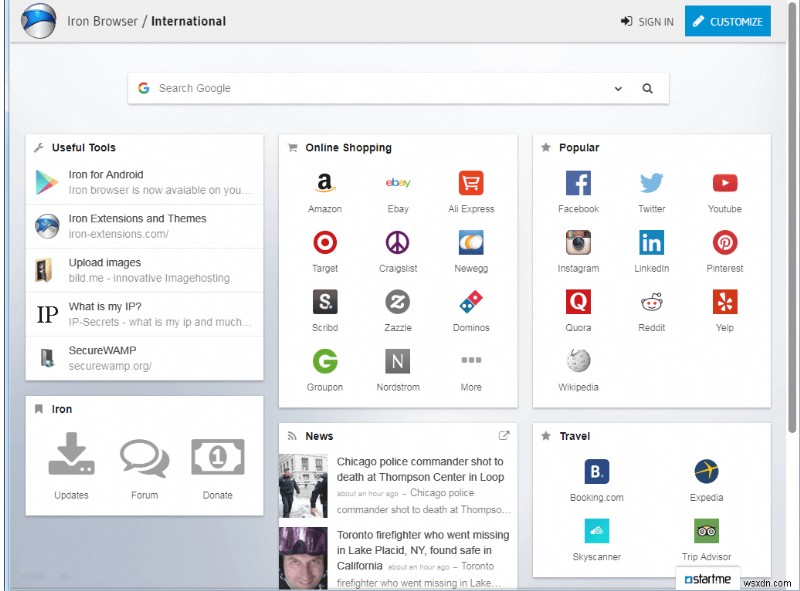The height and width of the screenshot is (591, 800).
Task: Open the Booking.com travel icon
Action: 596,472
